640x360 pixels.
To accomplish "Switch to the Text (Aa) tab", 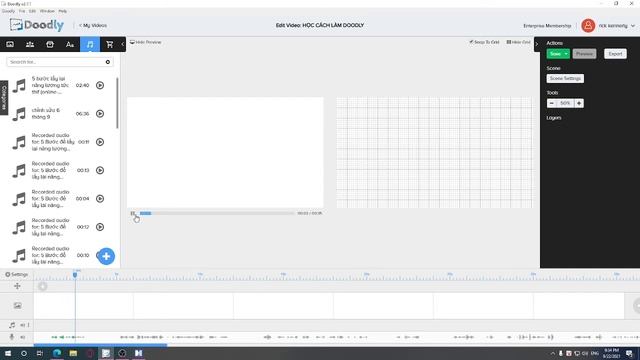I will (70, 44).
